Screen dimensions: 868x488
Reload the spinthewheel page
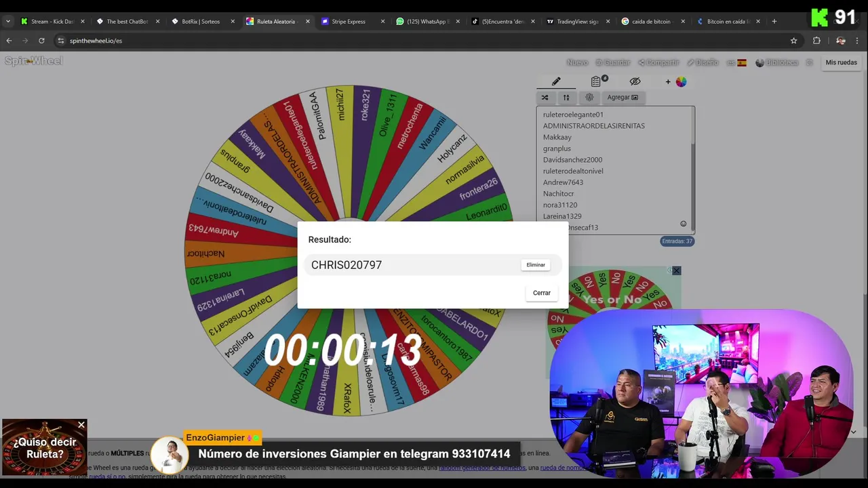click(x=41, y=41)
